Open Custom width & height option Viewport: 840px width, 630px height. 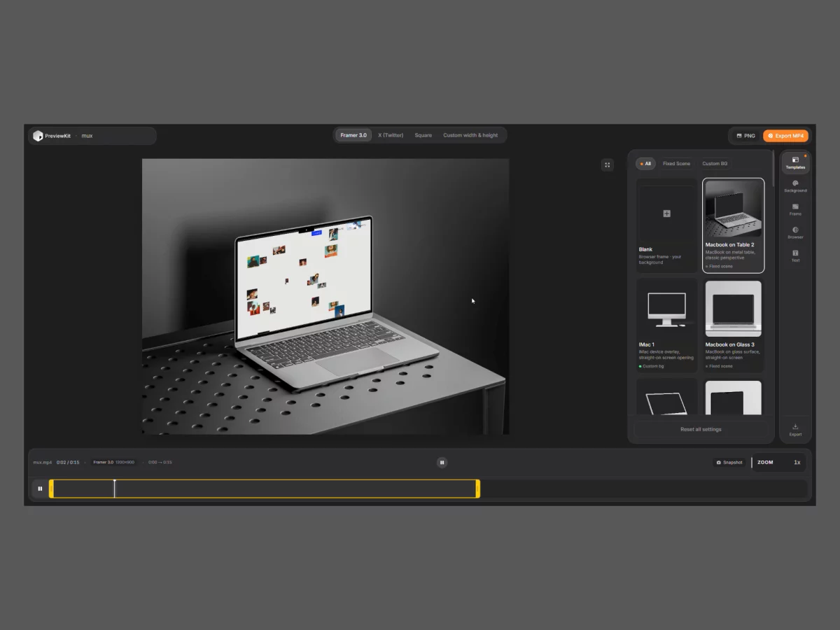click(470, 135)
